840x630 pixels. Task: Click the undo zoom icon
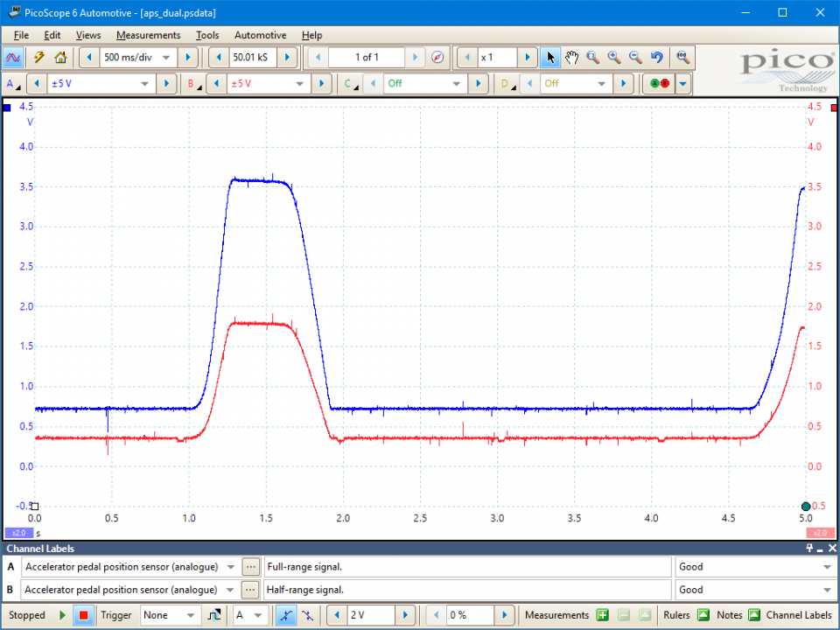point(656,58)
